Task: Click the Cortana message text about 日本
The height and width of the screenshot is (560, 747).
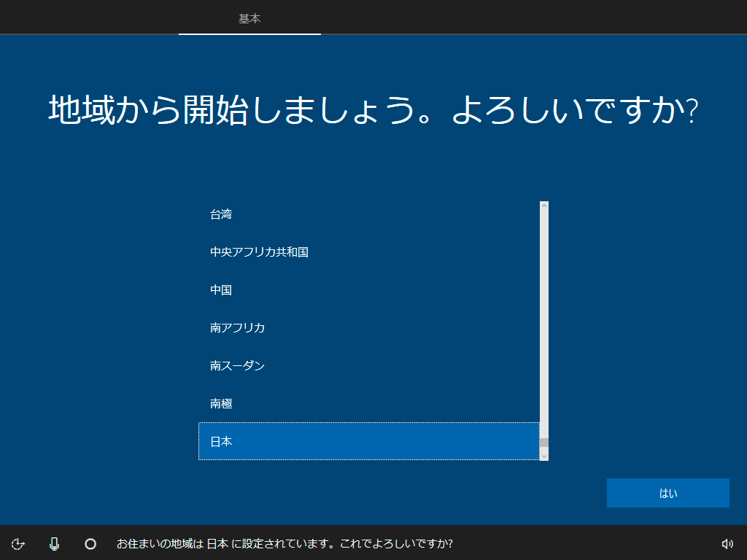Action: tap(285, 544)
